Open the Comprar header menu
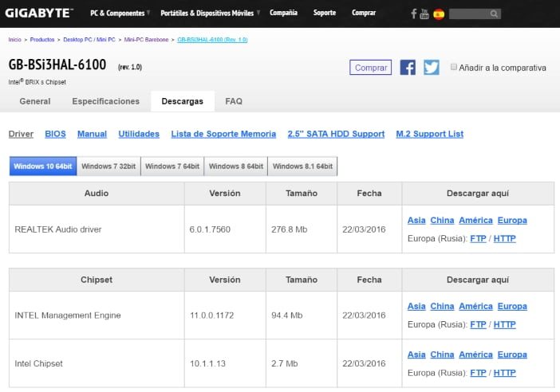Viewport: 560px width, 392px height. click(x=364, y=13)
